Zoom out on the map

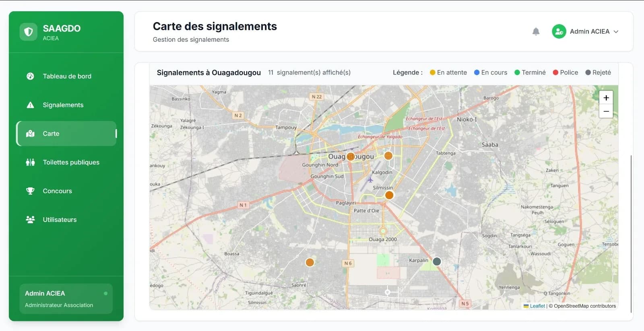tap(606, 111)
